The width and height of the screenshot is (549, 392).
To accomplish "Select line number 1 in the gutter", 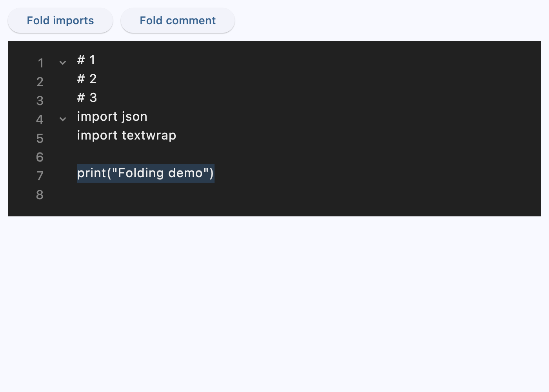I will point(40,63).
